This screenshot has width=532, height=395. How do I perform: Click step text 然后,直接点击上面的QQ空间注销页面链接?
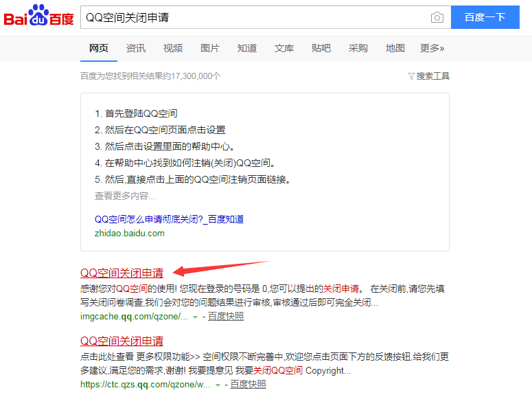[198, 179]
